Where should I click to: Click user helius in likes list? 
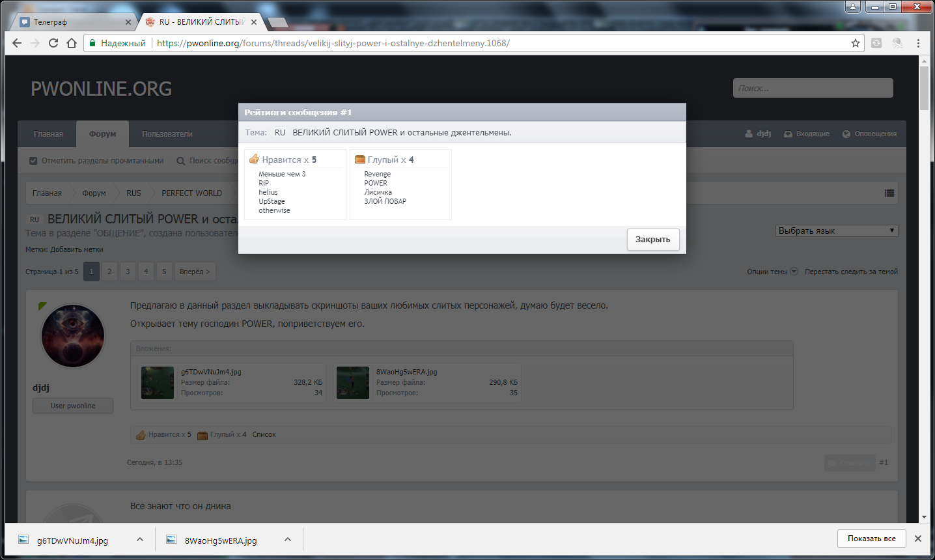[268, 192]
